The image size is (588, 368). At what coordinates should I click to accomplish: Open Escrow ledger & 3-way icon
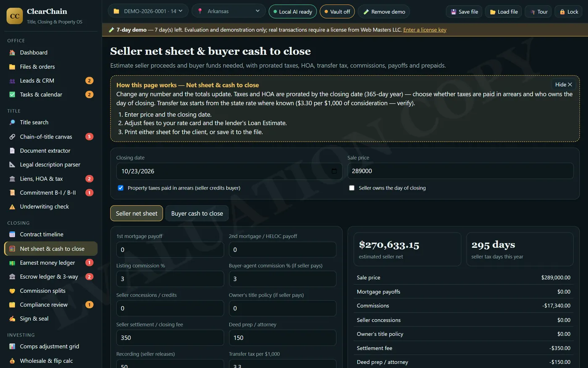coord(12,277)
